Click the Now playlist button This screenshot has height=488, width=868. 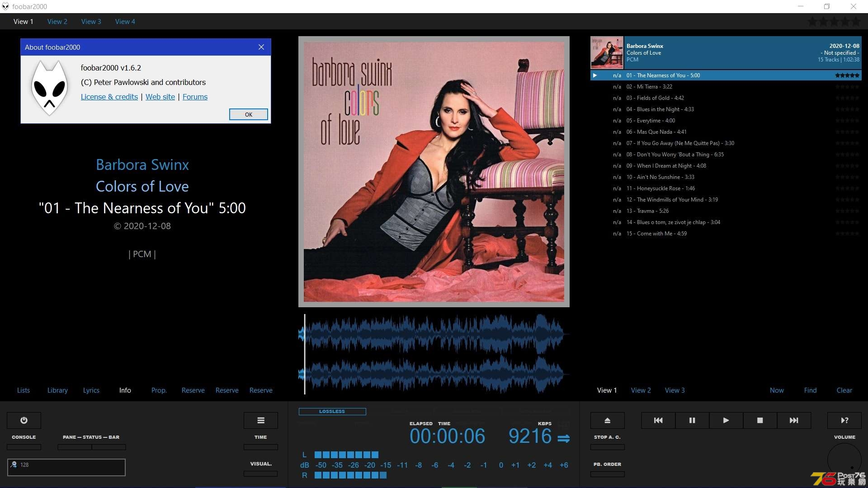(x=777, y=390)
